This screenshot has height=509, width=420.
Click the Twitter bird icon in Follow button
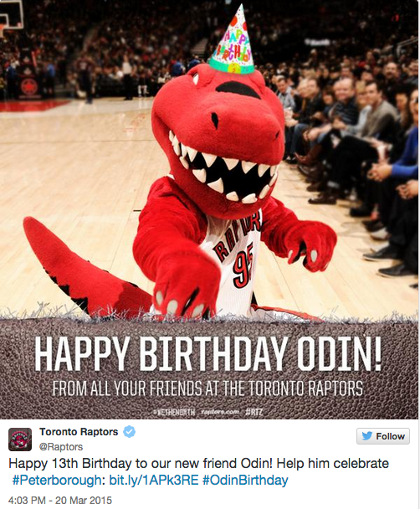point(366,436)
